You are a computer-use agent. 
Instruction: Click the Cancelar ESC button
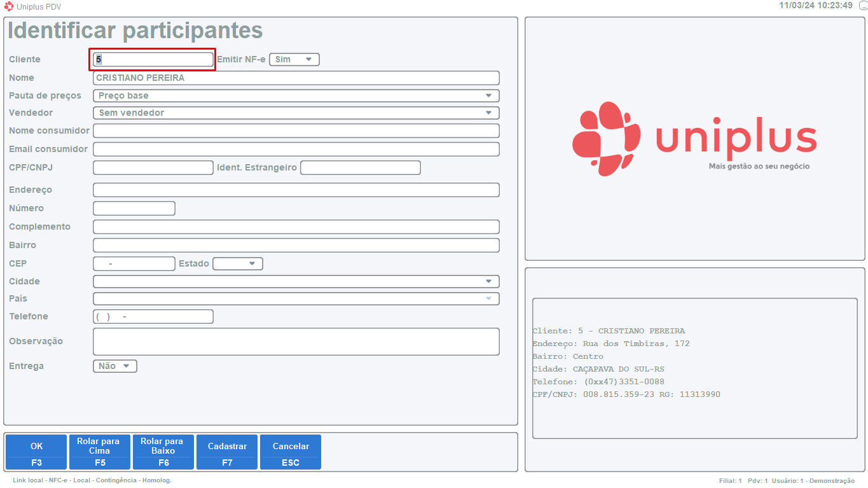click(x=291, y=452)
